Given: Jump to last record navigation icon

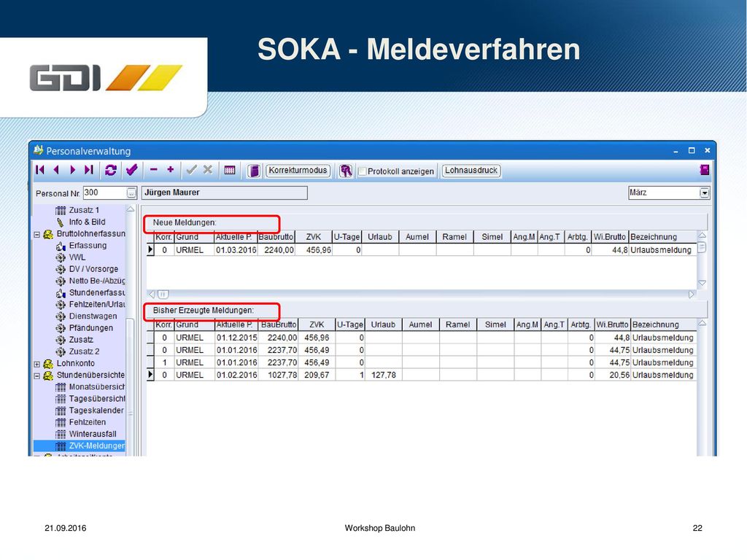Looking at the screenshot, I should (88, 170).
